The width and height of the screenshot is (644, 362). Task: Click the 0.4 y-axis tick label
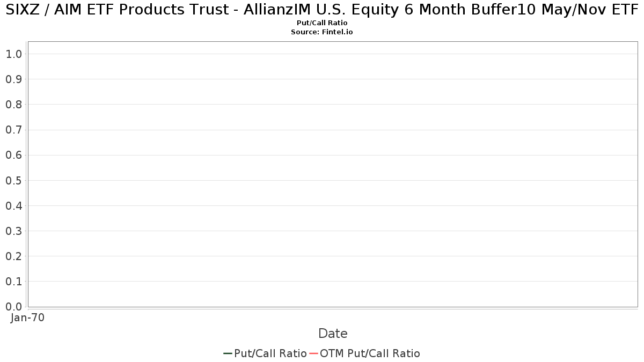coord(13,206)
